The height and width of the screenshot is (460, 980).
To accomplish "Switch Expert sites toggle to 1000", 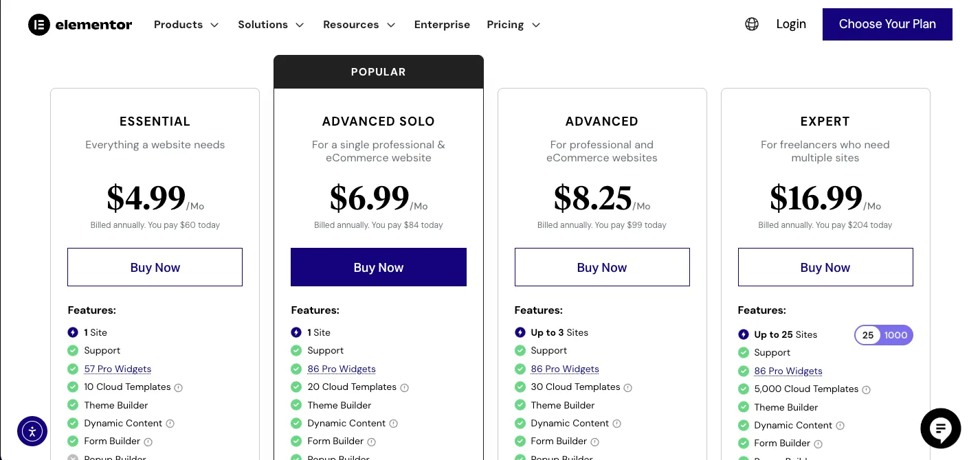I will 896,335.
